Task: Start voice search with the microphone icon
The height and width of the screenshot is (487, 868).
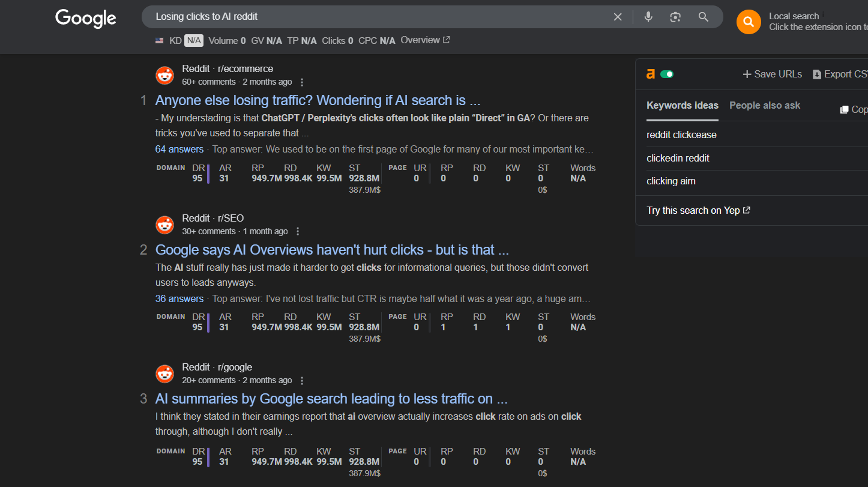Action: [648, 17]
